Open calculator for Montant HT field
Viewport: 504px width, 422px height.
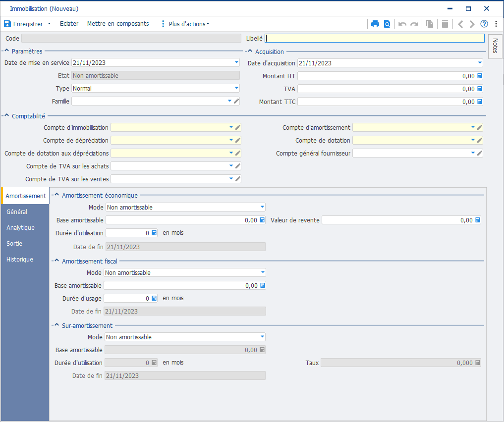[x=479, y=76]
